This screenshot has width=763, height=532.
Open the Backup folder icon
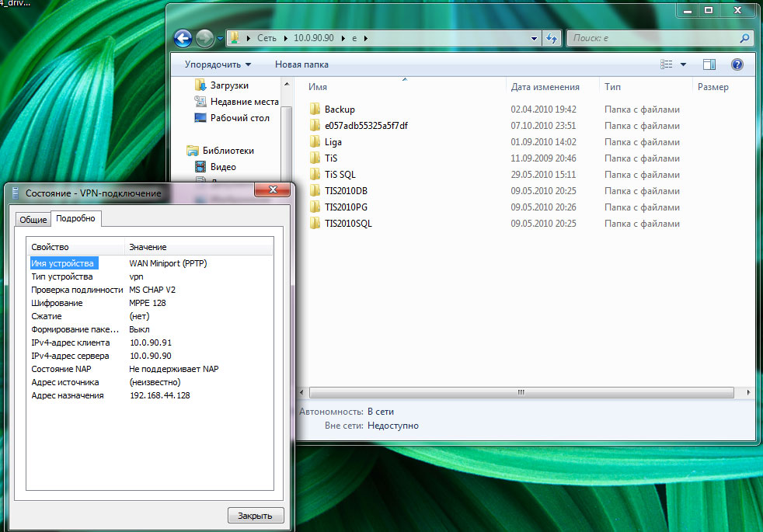point(315,110)
